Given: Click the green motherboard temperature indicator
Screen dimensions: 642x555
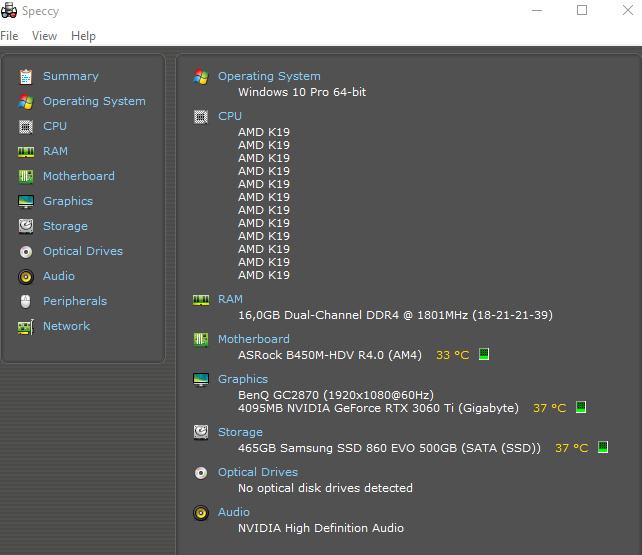Looking at the screenshot, I should 484,355.
